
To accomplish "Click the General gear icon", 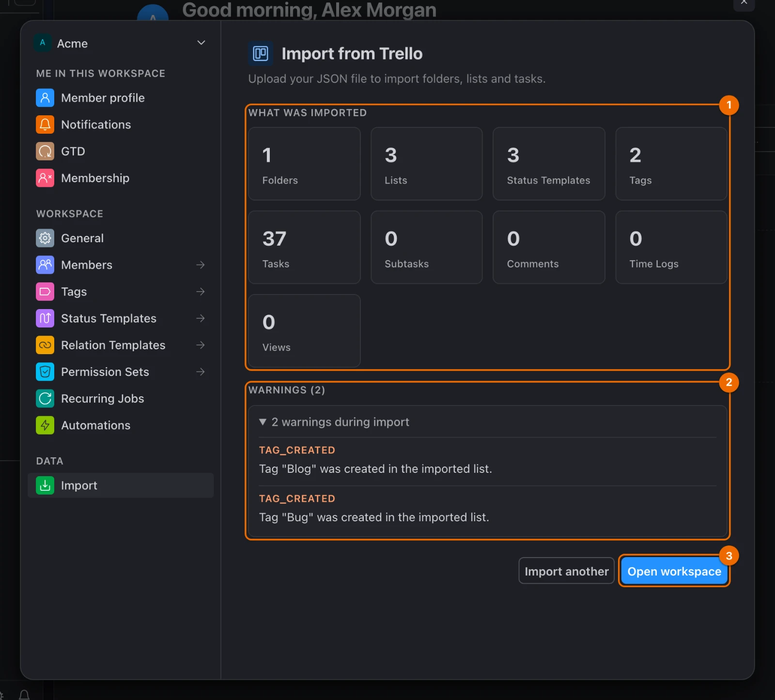I will point(45,238).
